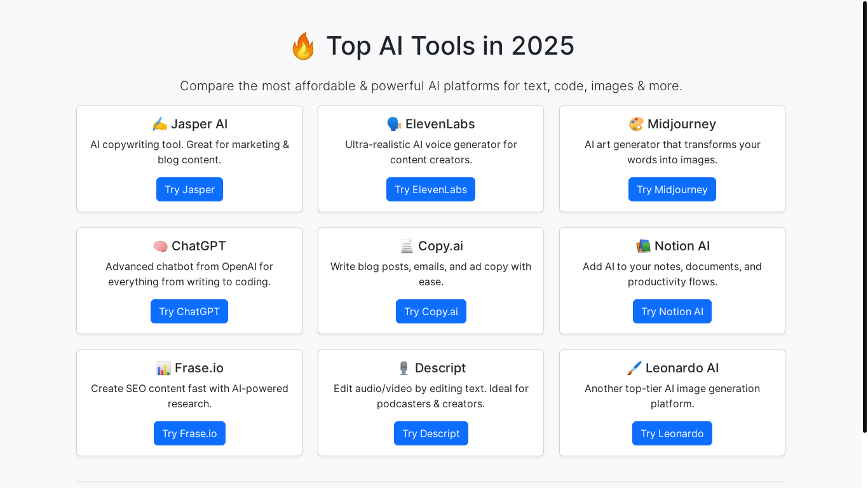This screenshot has height=488, width=868.
Task: Click the artist palette icon beside Midjourney
Action: click(636, 125)
